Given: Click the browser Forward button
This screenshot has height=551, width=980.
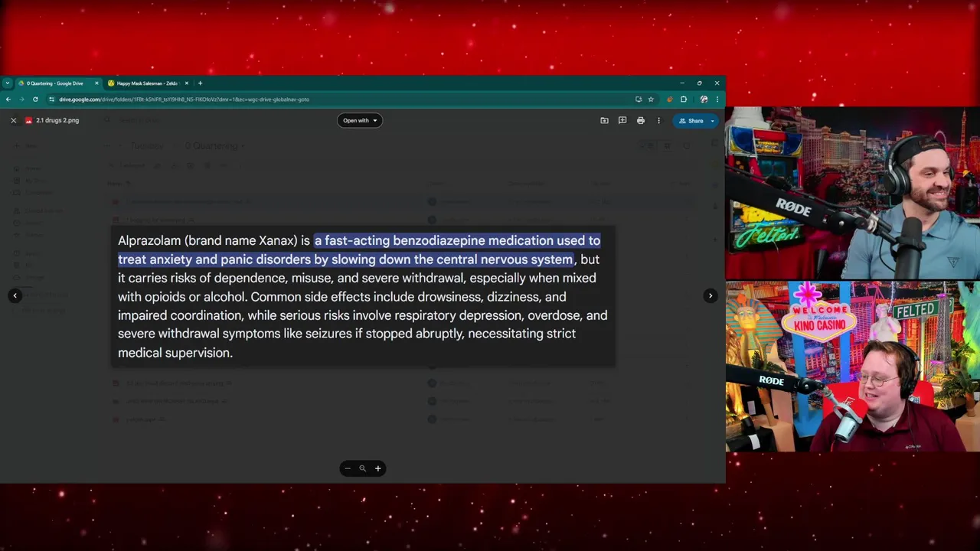Looking at the screenshot, I should pos(21,99).
